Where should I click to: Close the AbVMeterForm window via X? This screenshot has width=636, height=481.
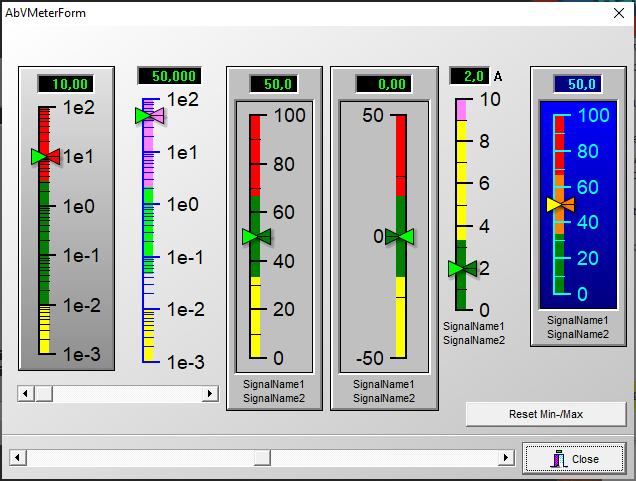(619, 13)
